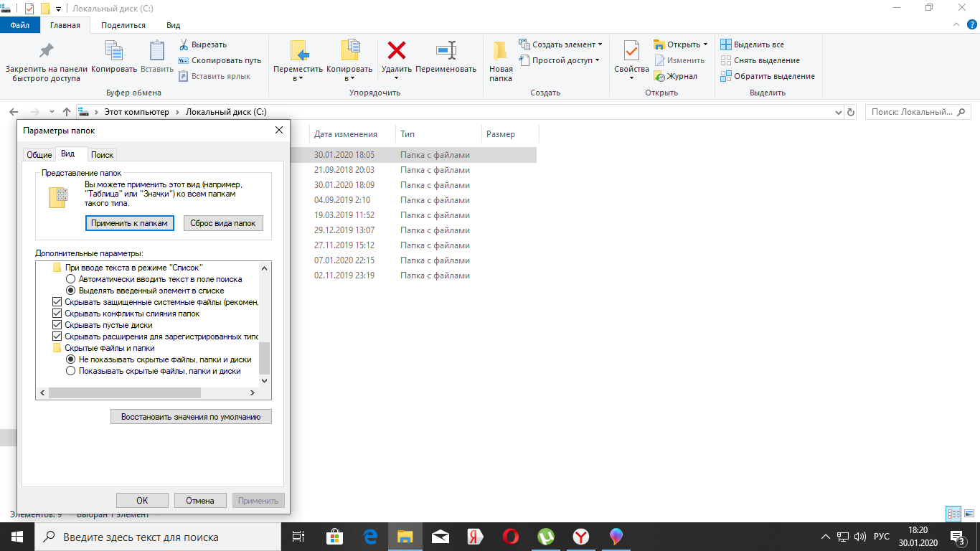Click the New folder (Новая папка) icon
Image resolution: width=980 pixels, height=551 pixels.
pyautogui.click(x=501, y=52)
